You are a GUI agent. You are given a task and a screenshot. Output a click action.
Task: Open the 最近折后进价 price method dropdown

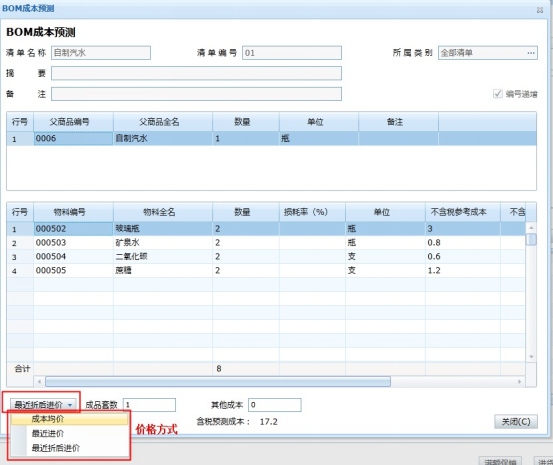point(43,405)
